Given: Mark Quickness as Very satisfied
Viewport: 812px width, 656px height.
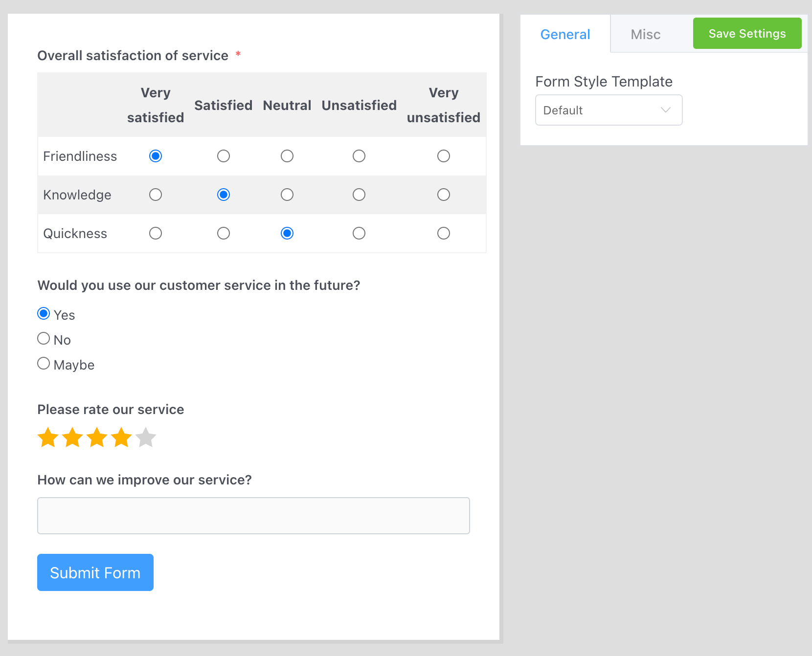Looking at the screenshot, I should [155, 233].
